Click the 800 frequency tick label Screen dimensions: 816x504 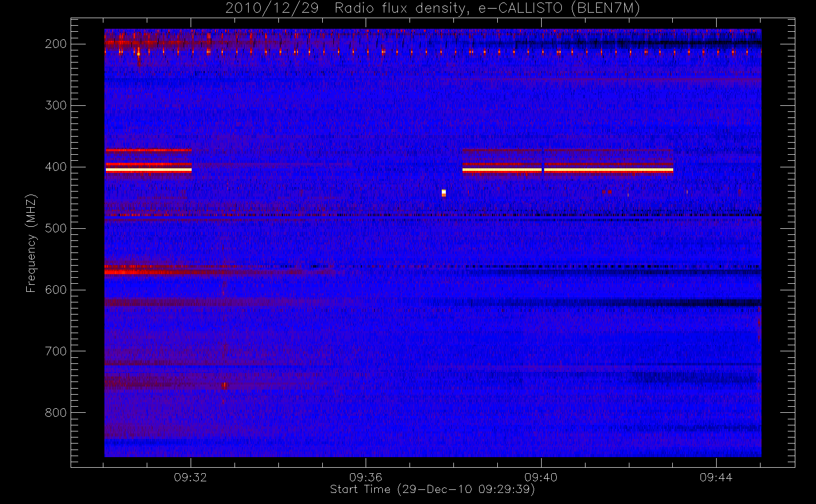coord(56,413)
